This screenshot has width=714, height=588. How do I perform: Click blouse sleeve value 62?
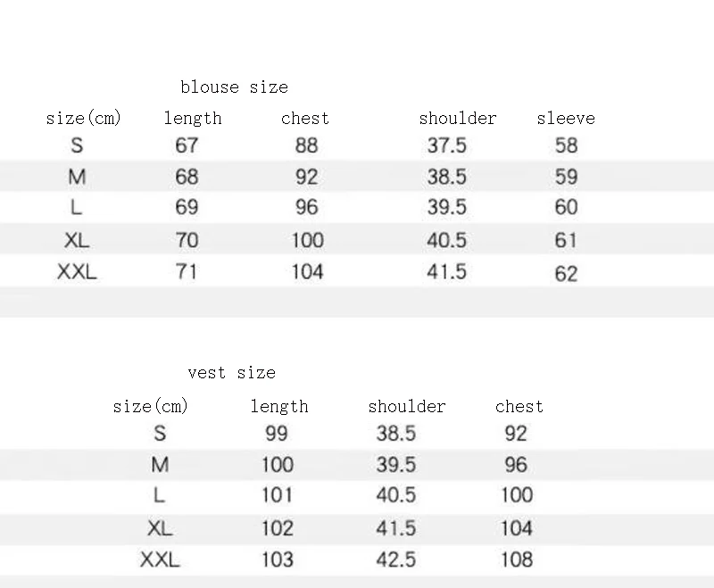[x=567, y=273]
